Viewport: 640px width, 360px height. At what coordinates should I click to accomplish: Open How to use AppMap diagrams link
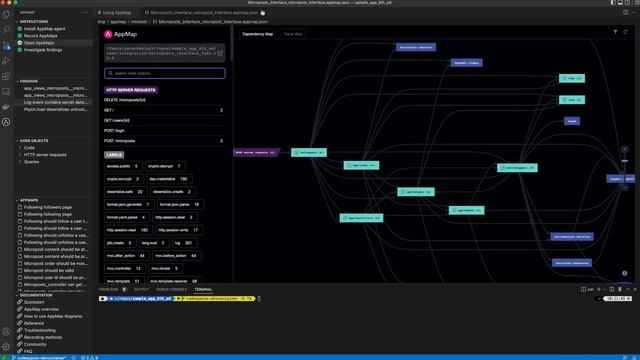(x=53, y=316)
